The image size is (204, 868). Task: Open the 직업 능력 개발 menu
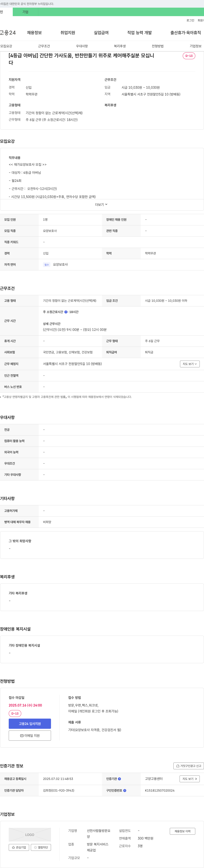click(139, 33)
